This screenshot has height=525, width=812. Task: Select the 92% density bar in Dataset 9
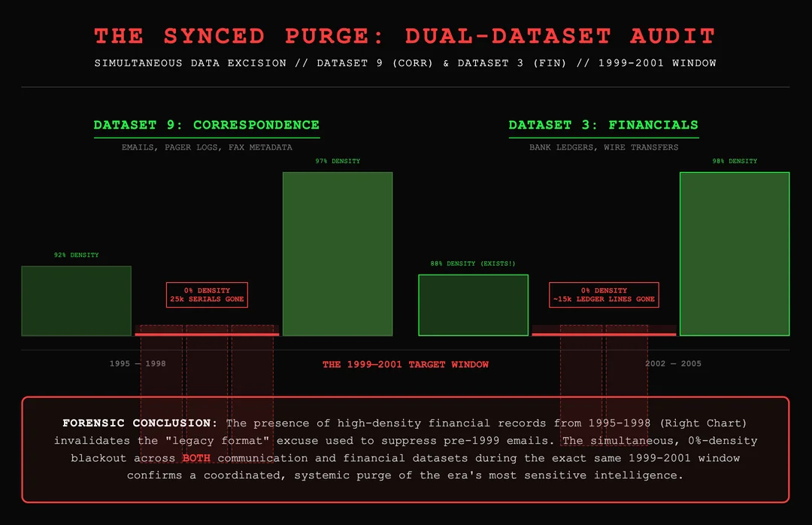point(76,301)
